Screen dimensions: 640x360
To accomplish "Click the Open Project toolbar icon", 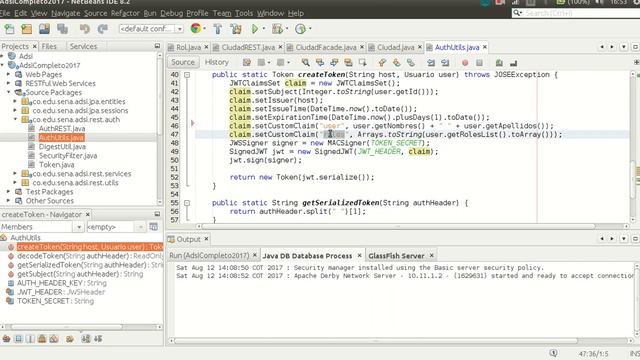I will point(44,29).
